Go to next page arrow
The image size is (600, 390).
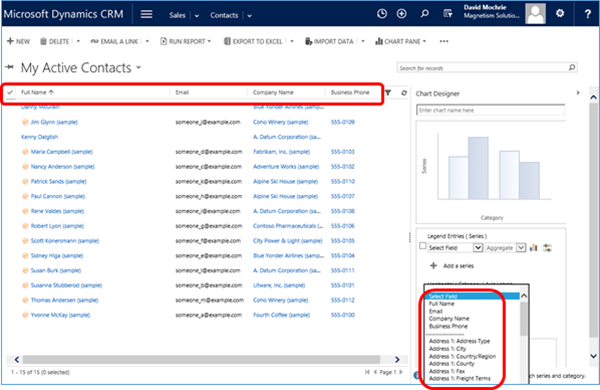[x=401, y=372]
